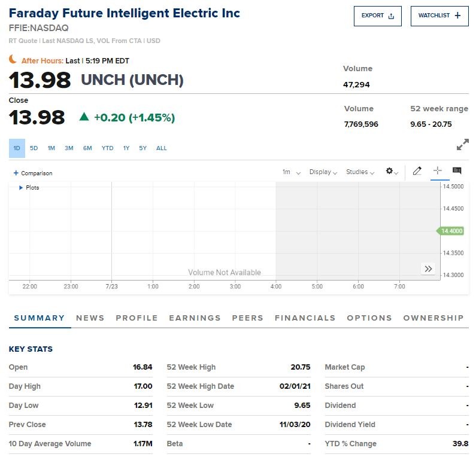Select the ALL time range
Viewport: 476px width, 457px height.
(x=161, y=148)
